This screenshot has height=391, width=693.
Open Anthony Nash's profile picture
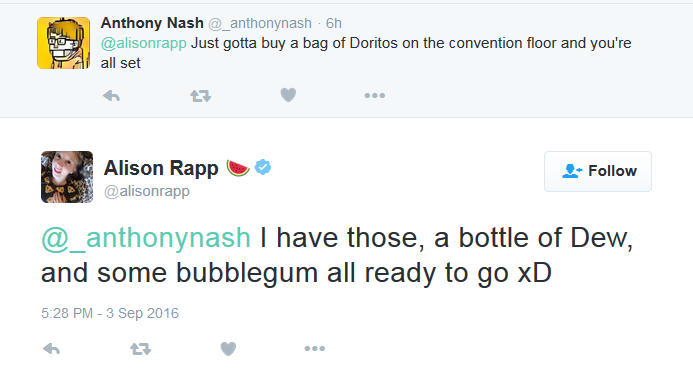pyautogui.click(x=64, y=43)
